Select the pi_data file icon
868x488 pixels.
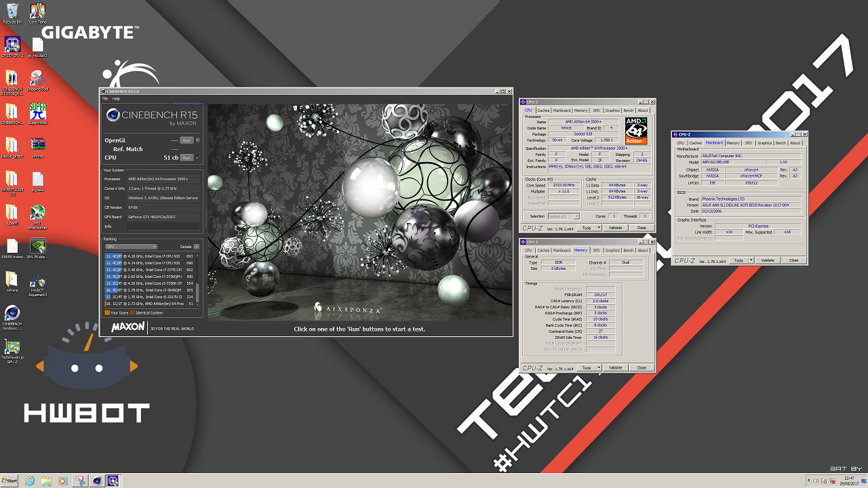[x=37, y=180]
